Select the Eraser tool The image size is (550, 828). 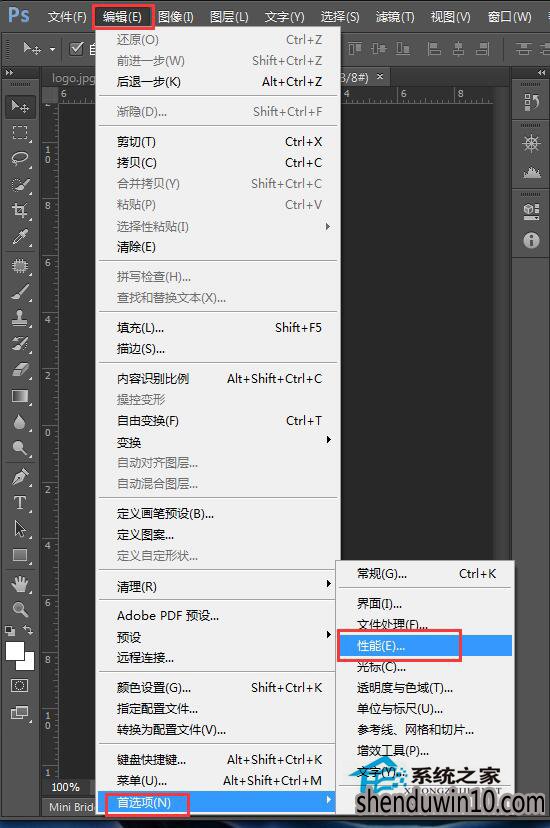20,370
